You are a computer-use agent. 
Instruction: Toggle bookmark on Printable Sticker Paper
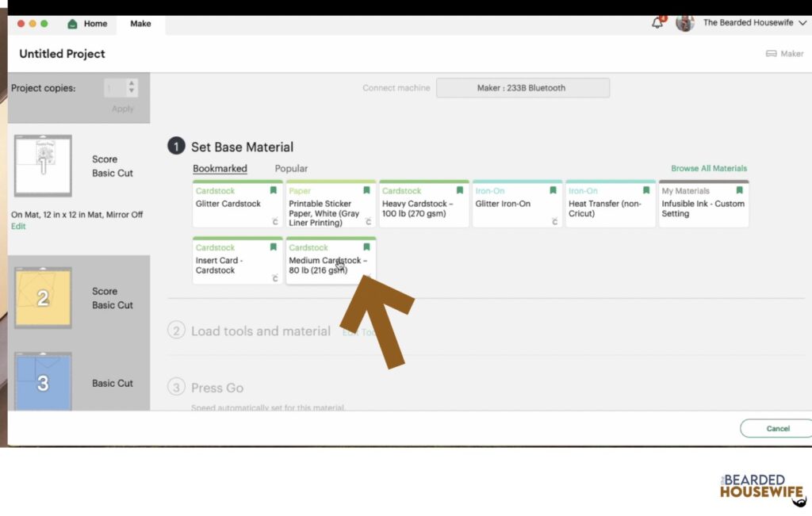pyautogui.click(x=366, y=191)
